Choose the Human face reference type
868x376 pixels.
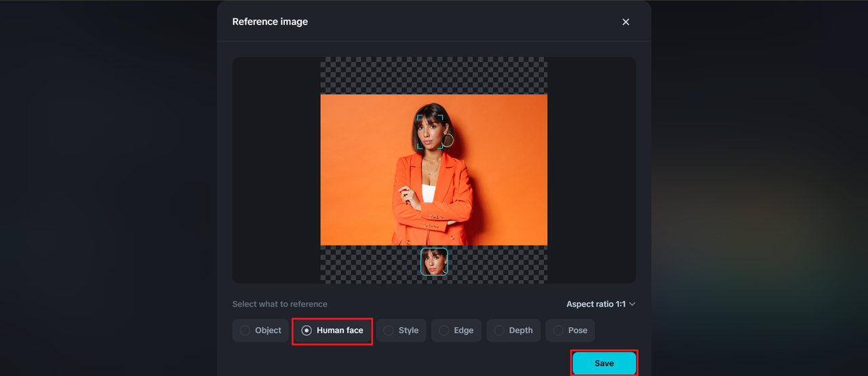point(332,331)
